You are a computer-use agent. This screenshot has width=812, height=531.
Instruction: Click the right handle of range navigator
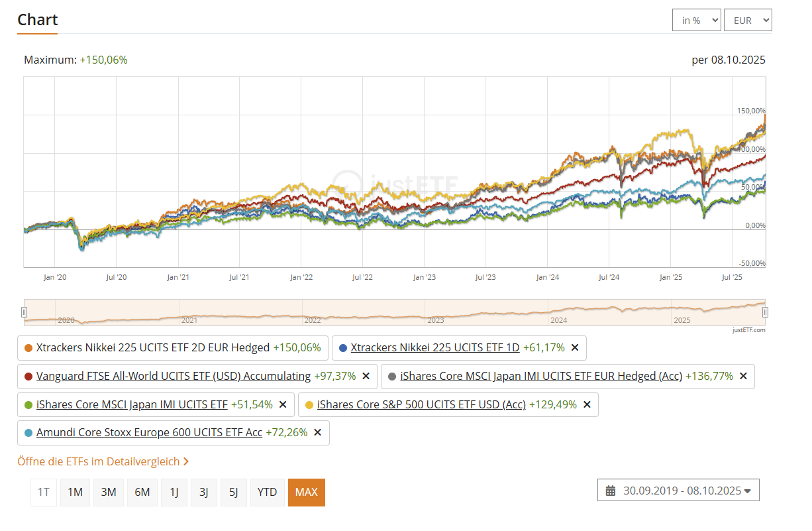click(765, 312)
